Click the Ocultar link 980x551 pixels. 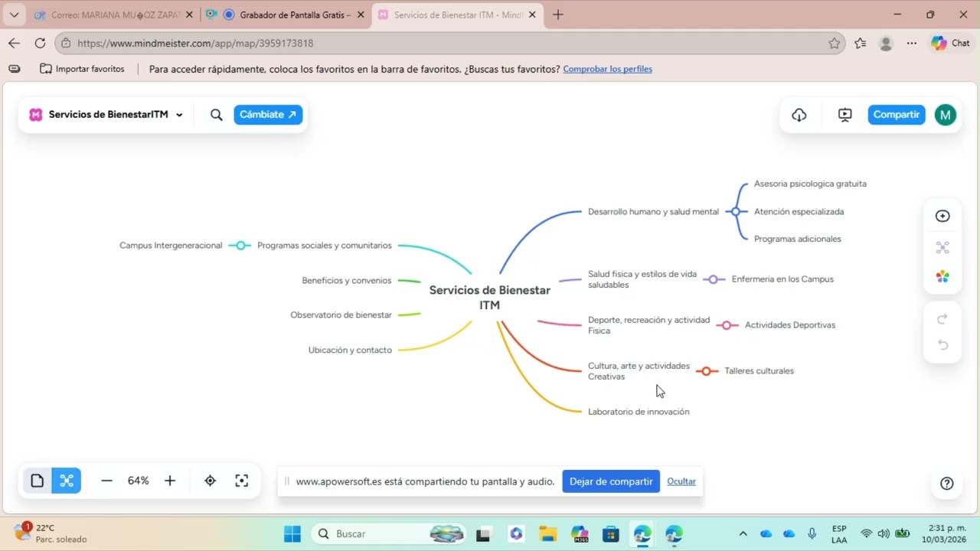681,481
